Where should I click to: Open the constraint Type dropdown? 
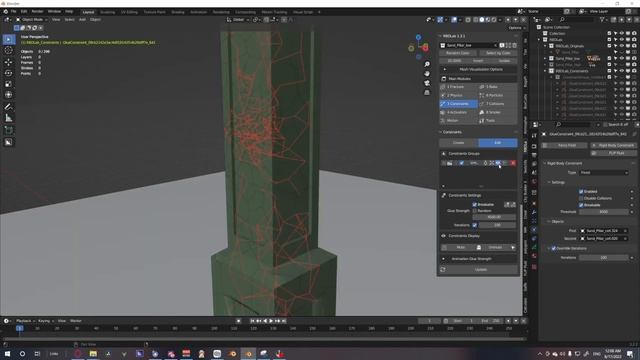coord(603,173)
